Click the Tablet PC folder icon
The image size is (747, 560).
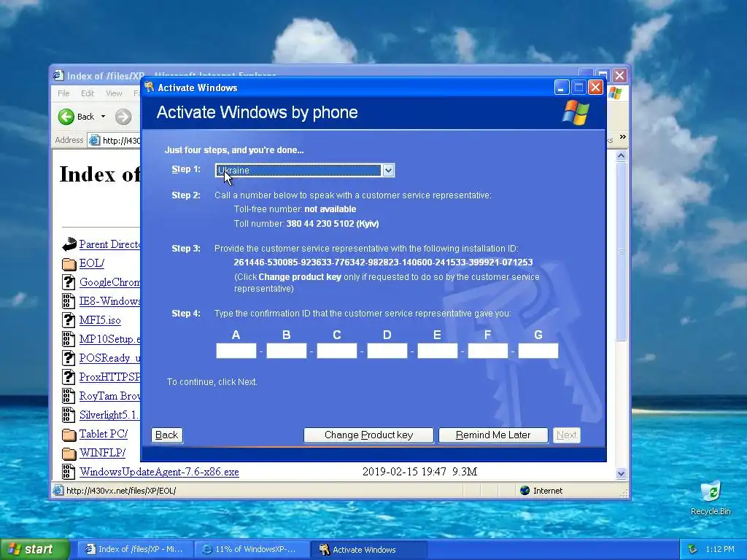coord(69,435)
